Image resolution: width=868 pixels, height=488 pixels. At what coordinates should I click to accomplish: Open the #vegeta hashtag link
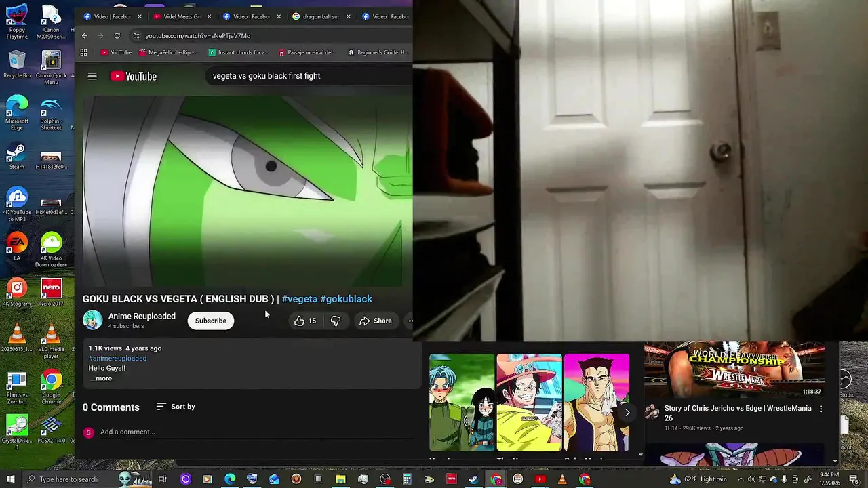(x=299, y=299)
